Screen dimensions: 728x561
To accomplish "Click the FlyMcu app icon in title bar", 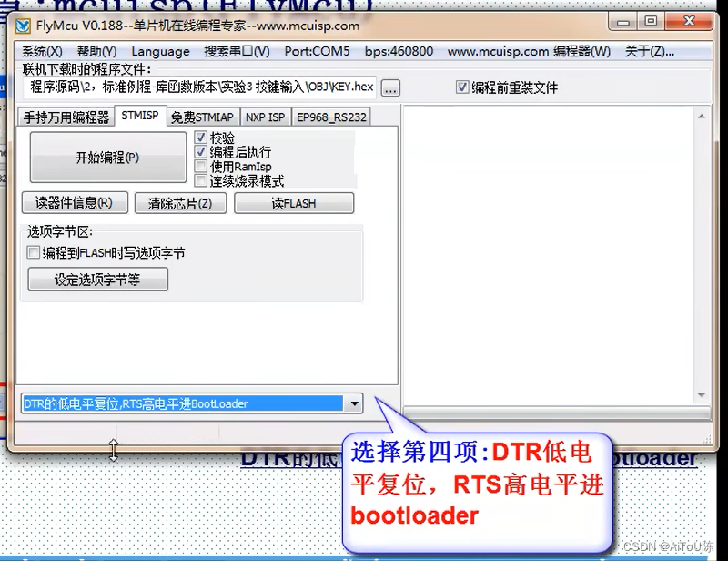I will (x=23, y=26).
